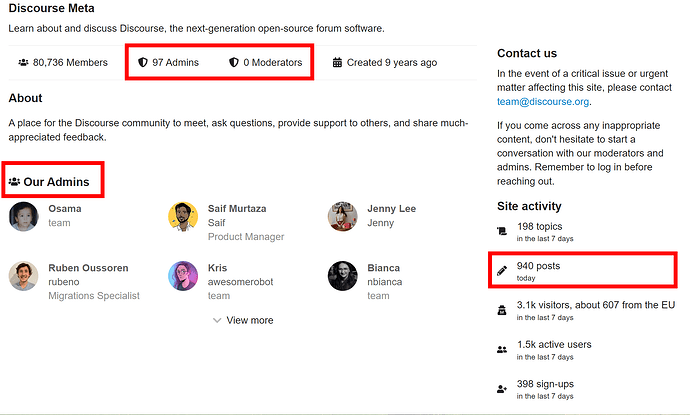Click the members group icon beside 80,736 Members
The width and height of the screenshot is (690, 415).
pos(23,62)
